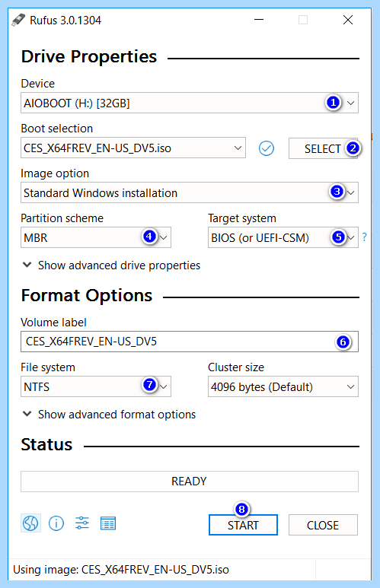
Task: Open the About info icon
Action: click(56, 523)
